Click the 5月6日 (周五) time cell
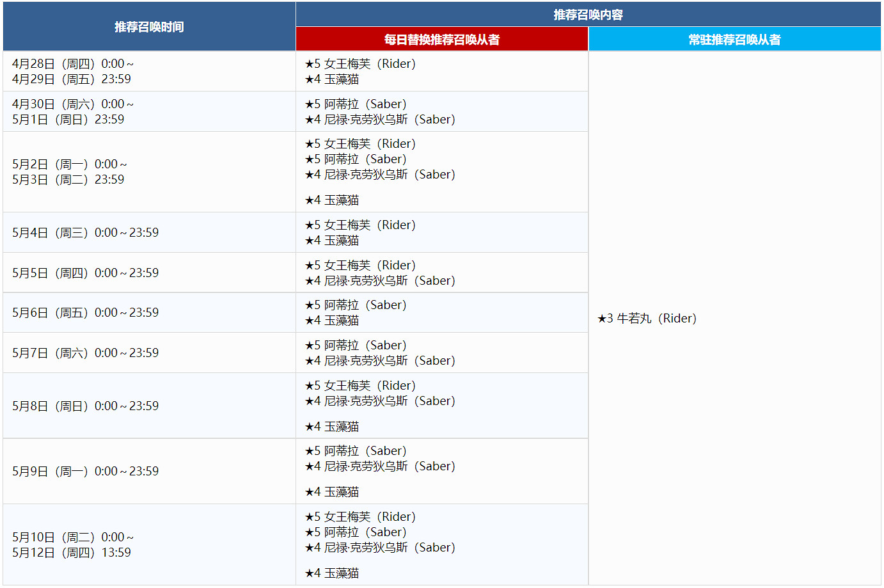This screenshot has height=588, width=884. [x=85, y=313]
